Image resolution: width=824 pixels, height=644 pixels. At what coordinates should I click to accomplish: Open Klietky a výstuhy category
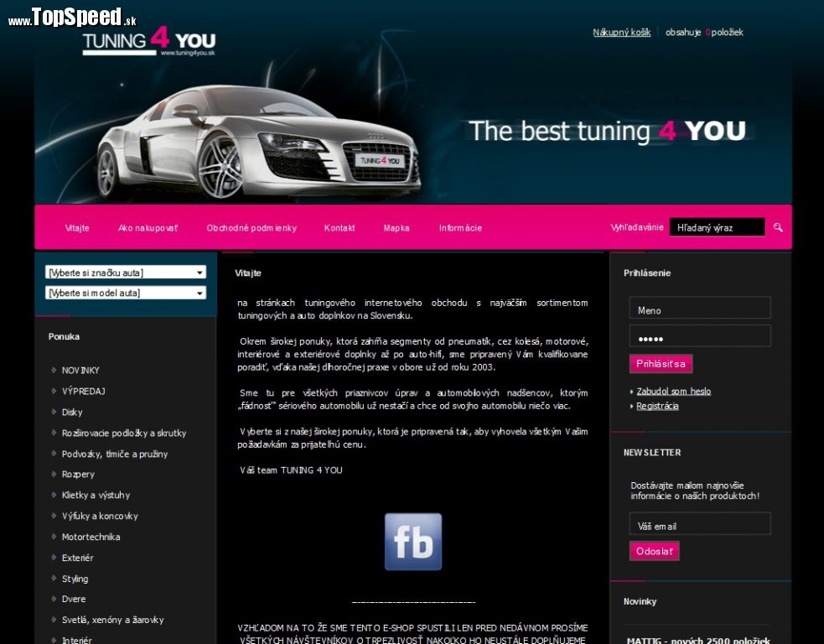pyautogui.click(x=96, y=496)
